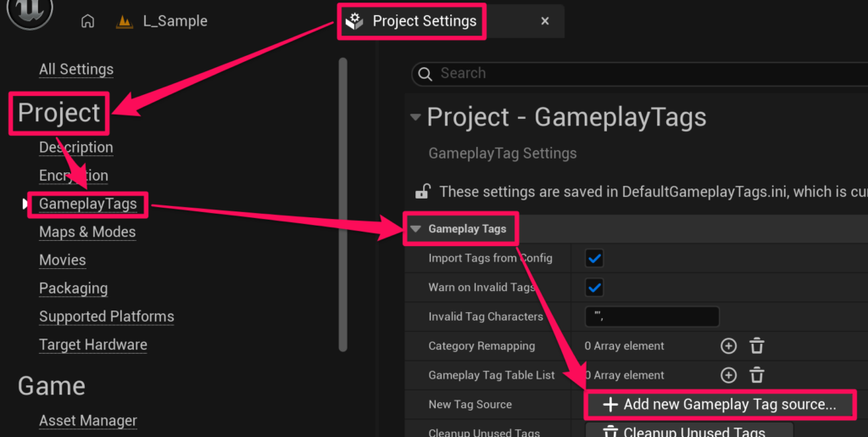Click the Cleanup Unused Tags button
This screenshot has width=868, height=437.
pyautogui.click(x=689, y=431)
